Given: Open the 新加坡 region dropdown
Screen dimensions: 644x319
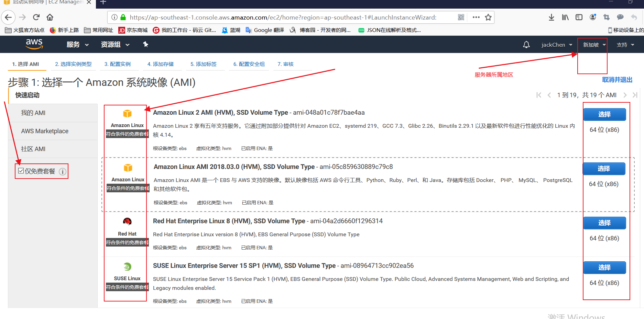Looking at the screenshot, I should (x=594, y=45).
